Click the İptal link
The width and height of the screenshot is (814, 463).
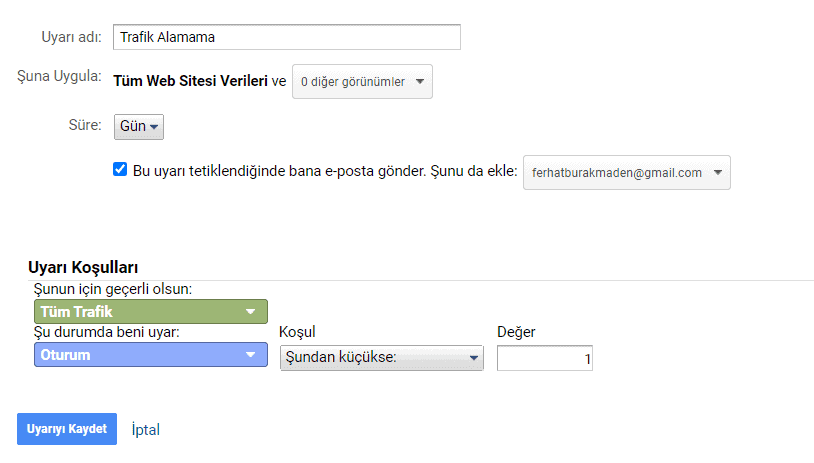point(146,429)
